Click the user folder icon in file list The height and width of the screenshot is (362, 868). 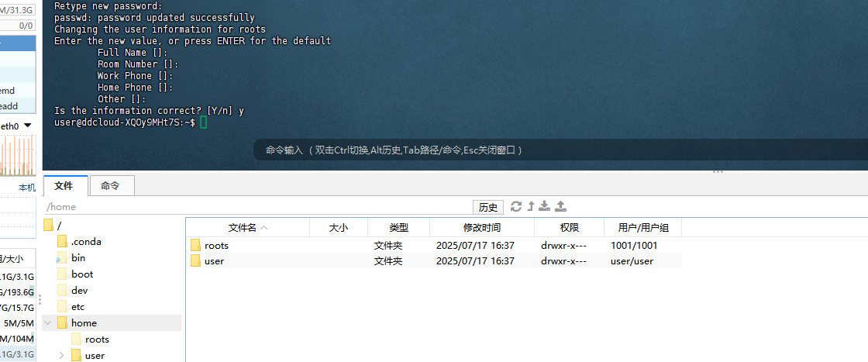(195, 261)
